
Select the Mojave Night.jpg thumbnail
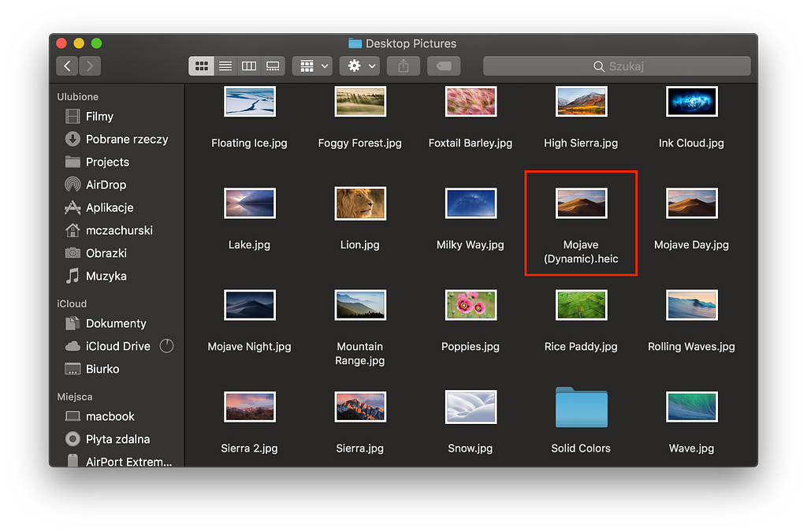(250, 305)
